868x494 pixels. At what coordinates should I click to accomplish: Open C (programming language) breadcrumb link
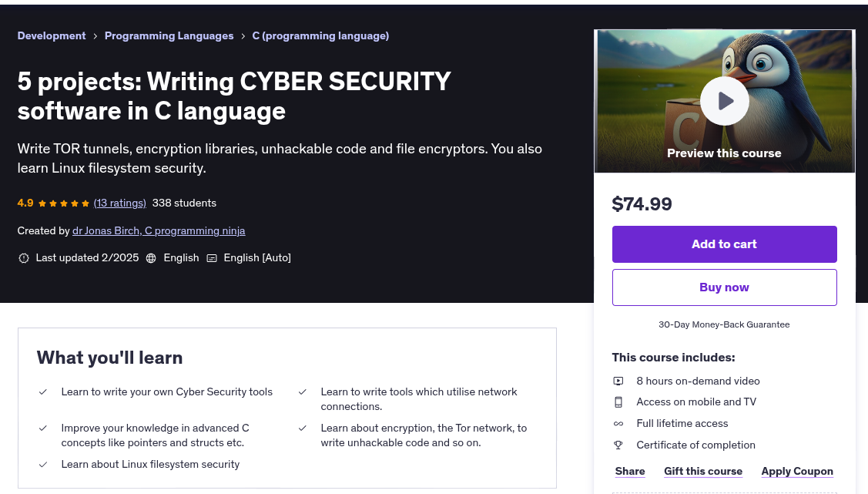320,36
